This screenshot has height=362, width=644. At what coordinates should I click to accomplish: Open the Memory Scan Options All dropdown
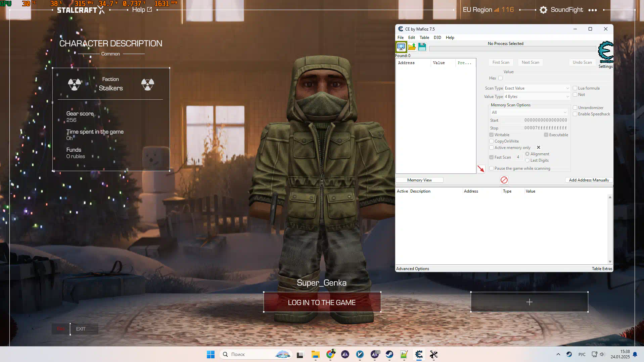point(529,112)
